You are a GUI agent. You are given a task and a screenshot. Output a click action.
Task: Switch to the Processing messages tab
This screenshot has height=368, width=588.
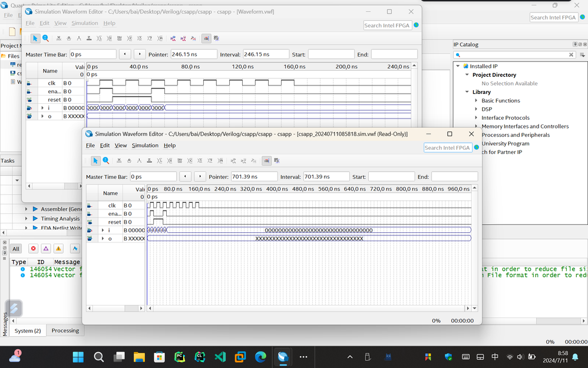(65, 331)
